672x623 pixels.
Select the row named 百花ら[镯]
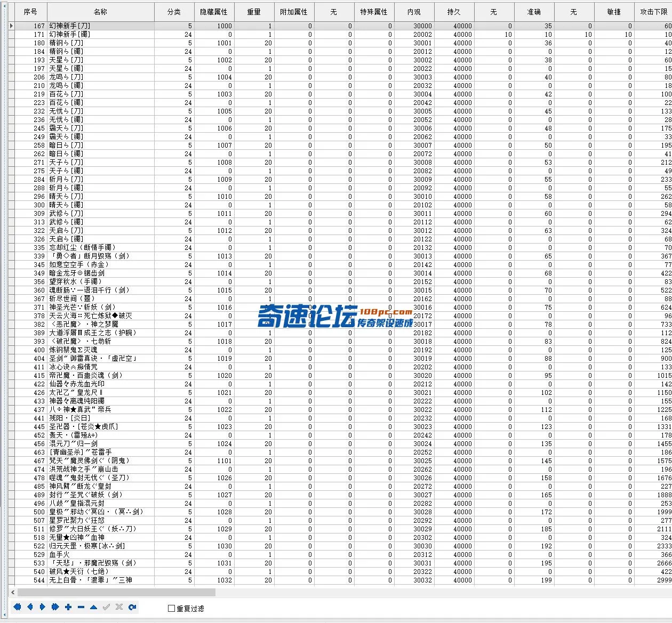[x=340, y=102]
